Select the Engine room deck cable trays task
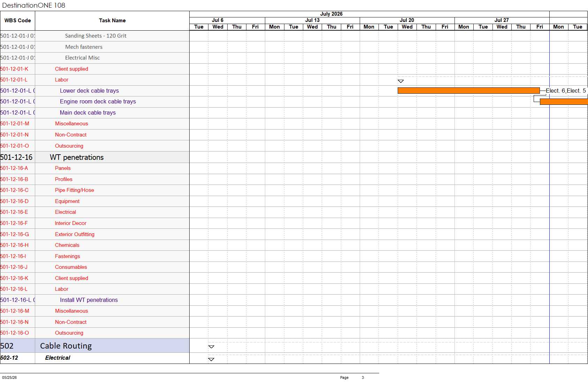 98,102
